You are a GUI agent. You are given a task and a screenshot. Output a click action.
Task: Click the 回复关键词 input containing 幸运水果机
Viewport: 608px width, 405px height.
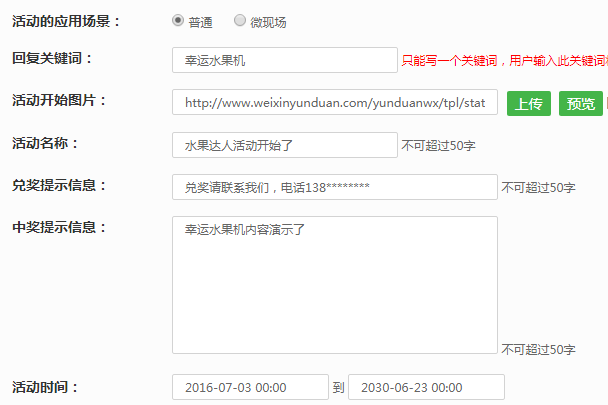pyautogui.click(x=284, y=60)
